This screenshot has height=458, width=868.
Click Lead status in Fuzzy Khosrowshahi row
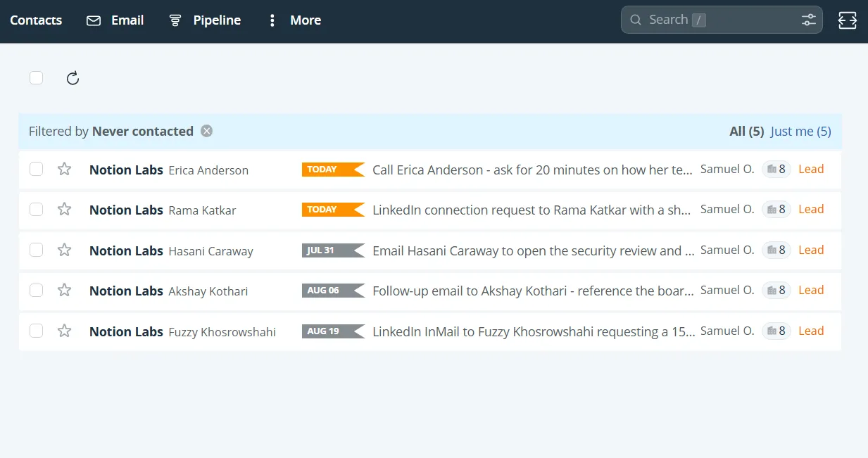[x=811, y=331]
